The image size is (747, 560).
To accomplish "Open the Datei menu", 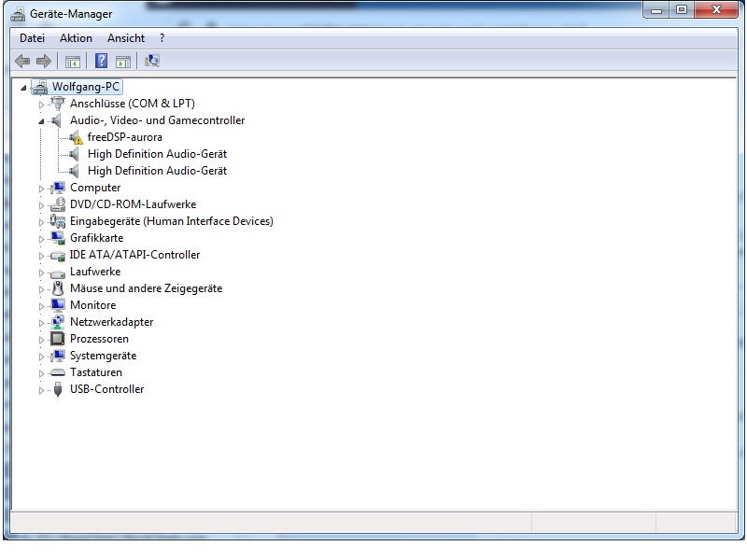I will pyautogui.click(x=32, y=38).
